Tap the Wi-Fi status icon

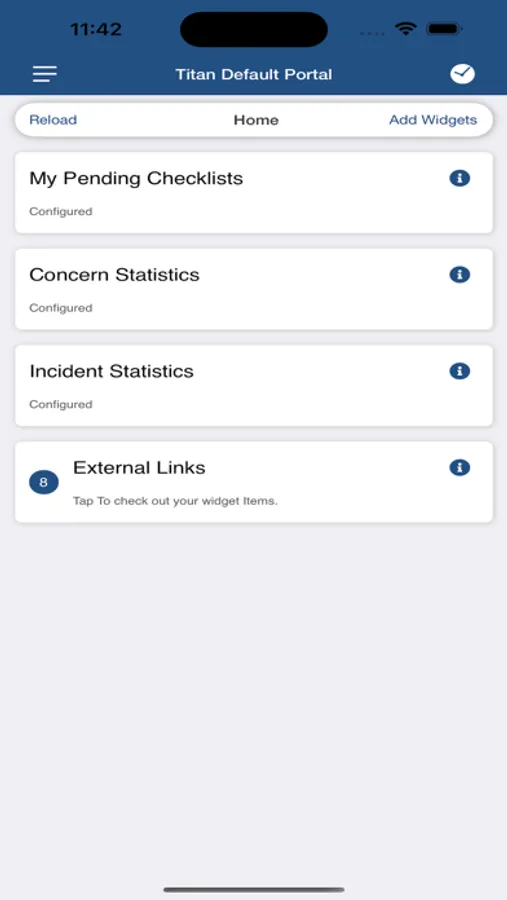pos(405,29)
